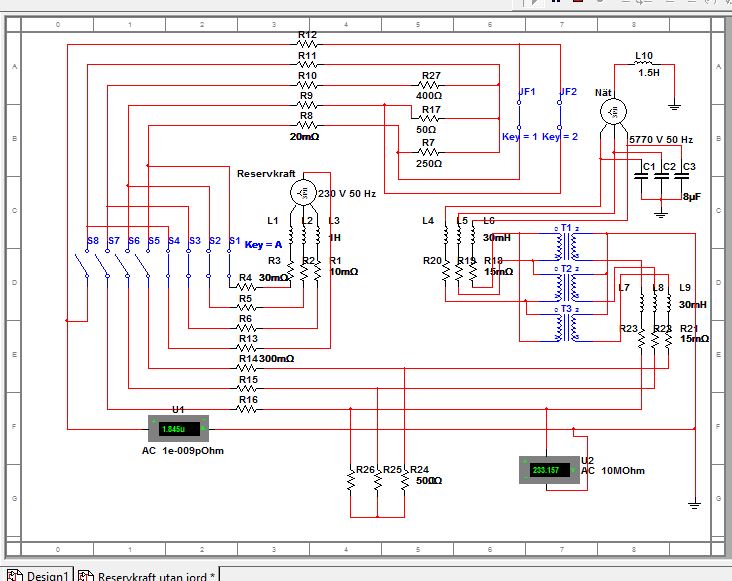732x581 pixels.
Task: Click the R14 300mΩ resistor
Action: [246, 349]
